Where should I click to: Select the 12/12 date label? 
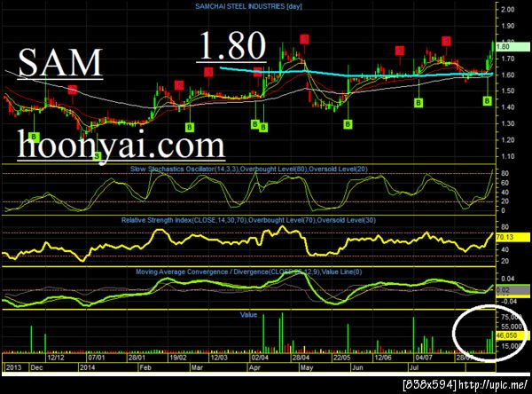click(56, 358)
